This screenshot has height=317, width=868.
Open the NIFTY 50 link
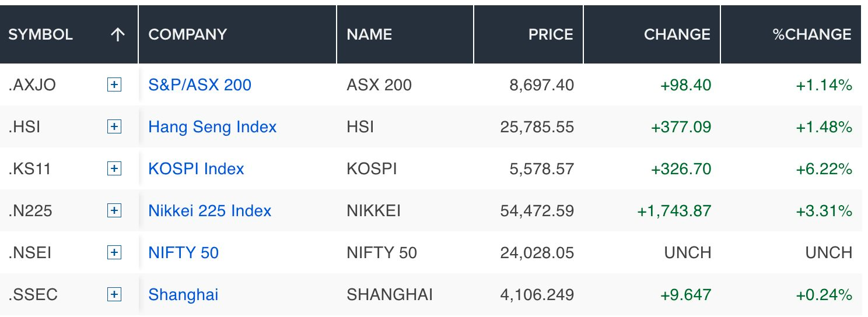183,253
